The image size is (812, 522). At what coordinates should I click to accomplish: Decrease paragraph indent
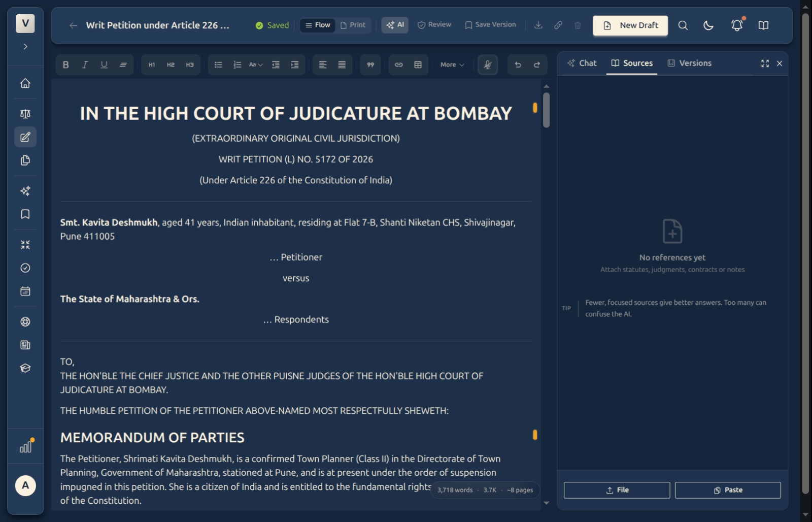tap(276, 64)
